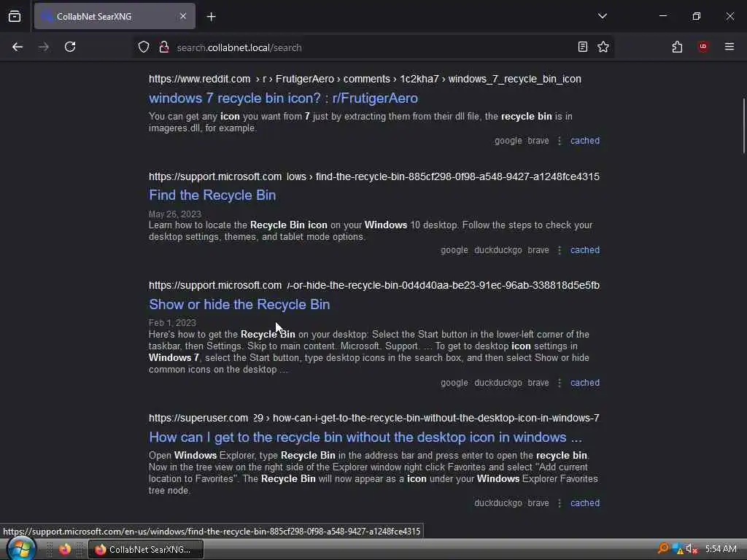Click 'brave' label under superuser result

point(538,503)
